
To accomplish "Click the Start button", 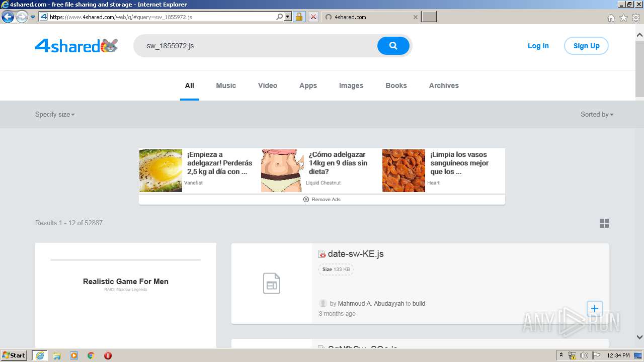I will click(x=14, y=355).
